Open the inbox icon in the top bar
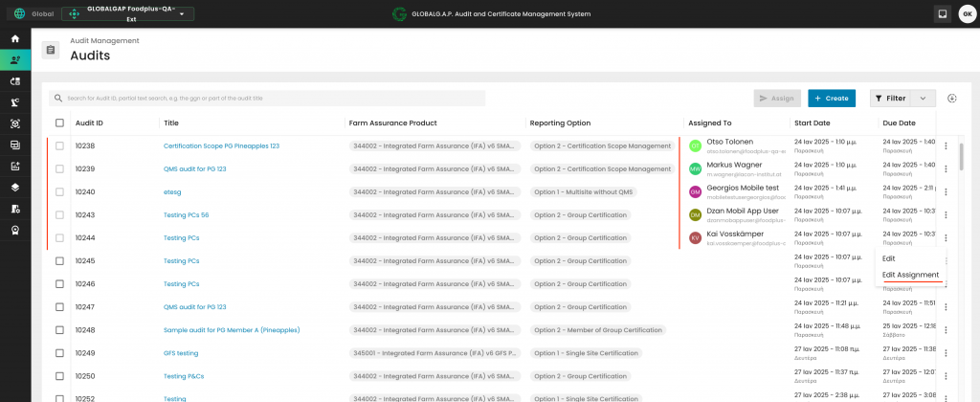 point(942,14)
